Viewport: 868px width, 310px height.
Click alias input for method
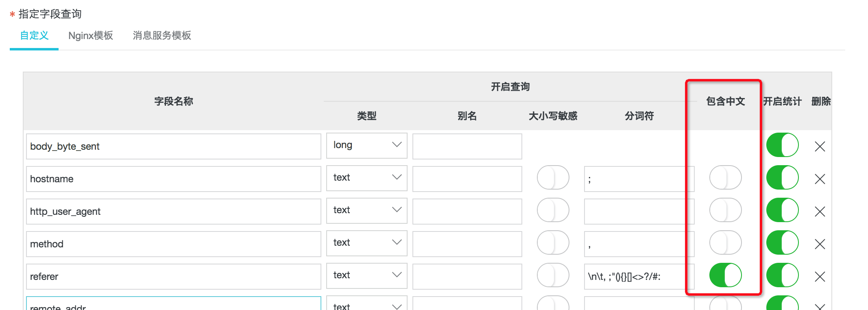(x=467, y=244)
